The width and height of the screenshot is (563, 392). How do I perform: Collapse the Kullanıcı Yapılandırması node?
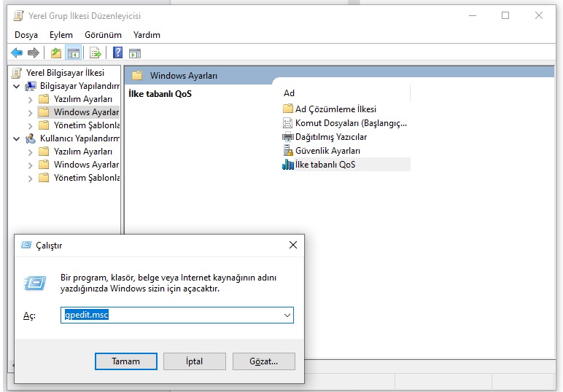pos(16,138)
